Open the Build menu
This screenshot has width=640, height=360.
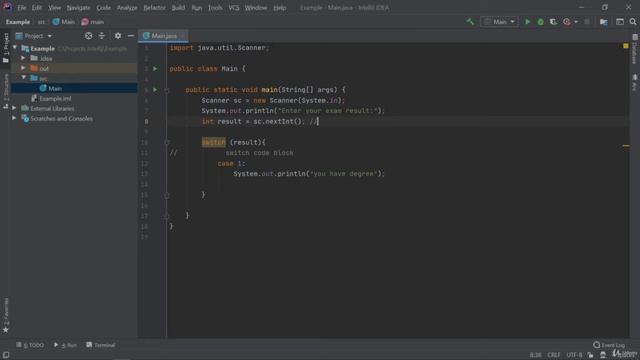(178, 8)
